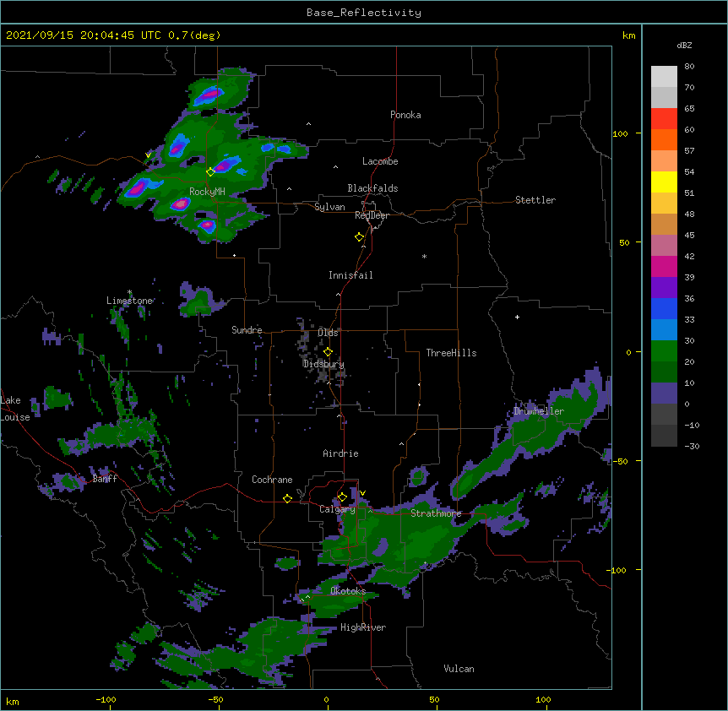The width and height of the screenshot is (728, 711).
Task: Click the RockyMH label
Action: click(207, 191)
